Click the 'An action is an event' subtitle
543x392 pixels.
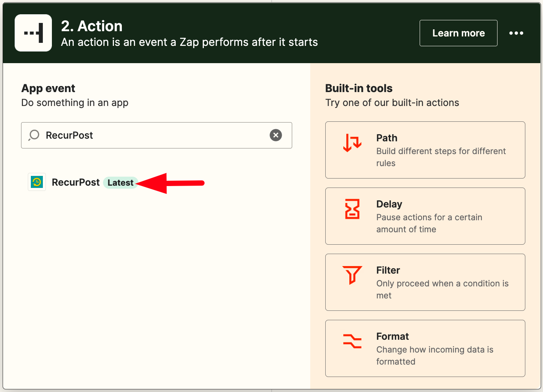[190, 42]
